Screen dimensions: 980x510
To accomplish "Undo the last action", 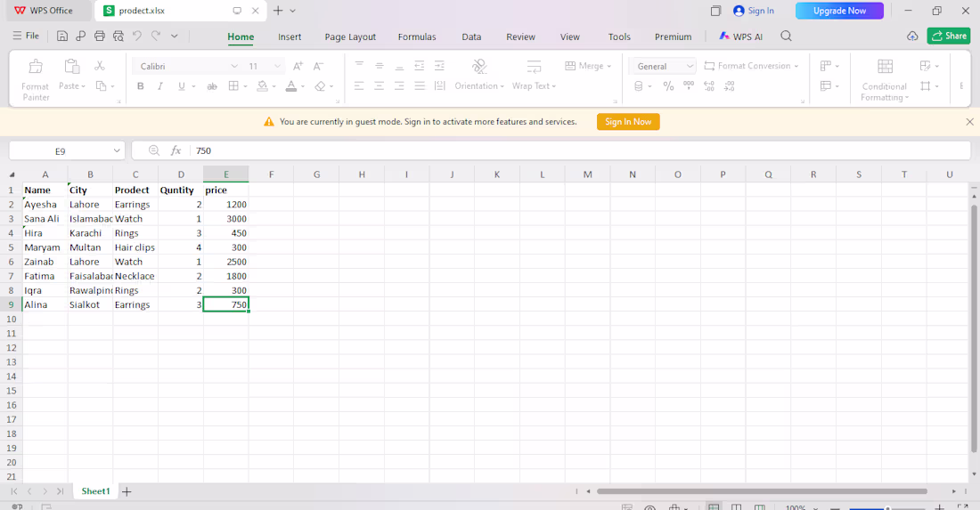I will tap(137, 36).
